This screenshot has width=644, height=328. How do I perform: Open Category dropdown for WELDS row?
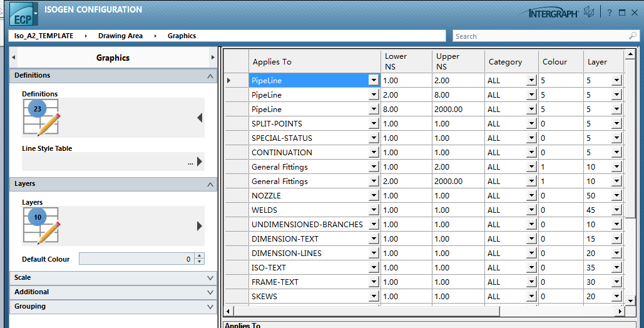pyautogui.click(x=531, y=210)
